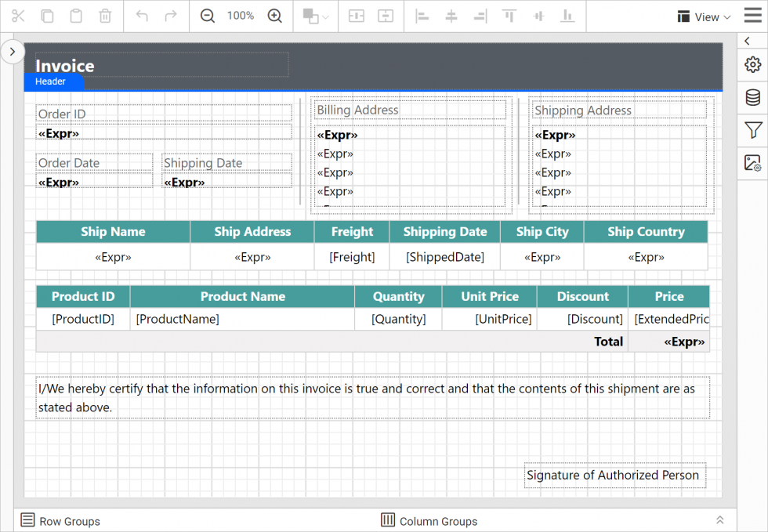
Task: Select the Ship City column header
Action: (x=542, y=232)
